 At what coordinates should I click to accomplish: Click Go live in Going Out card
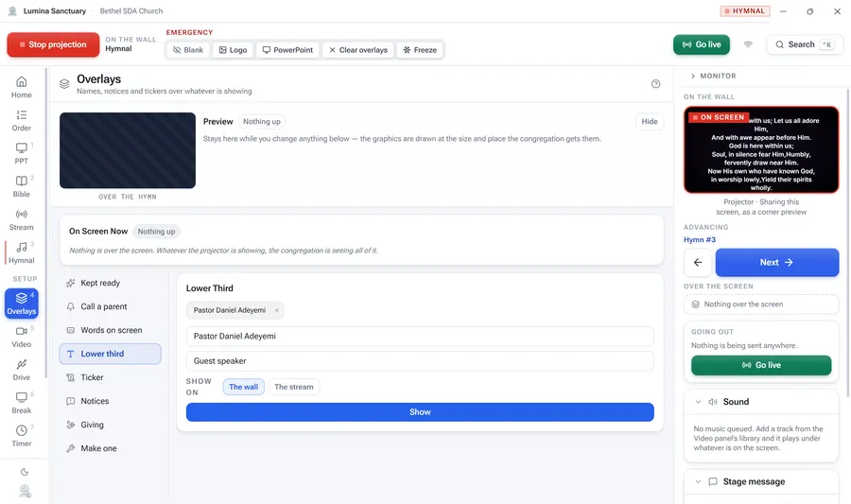(x=761, y=365)
